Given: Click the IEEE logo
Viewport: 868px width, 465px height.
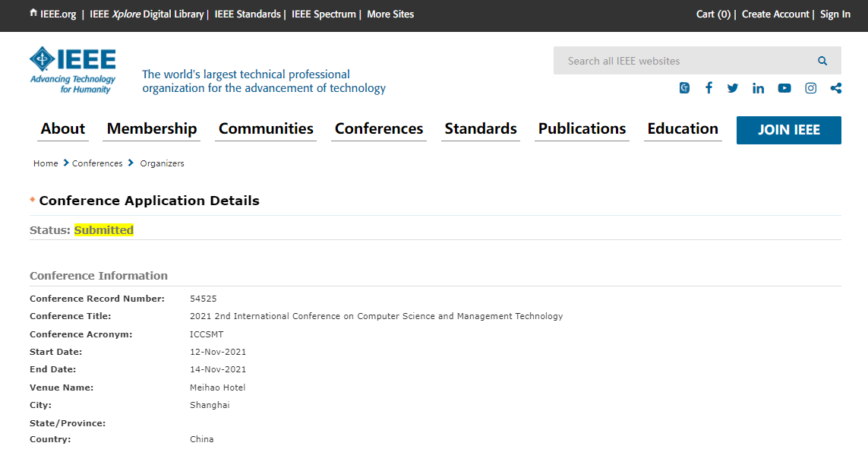Looking at the screenshot, I should (73, 70).
